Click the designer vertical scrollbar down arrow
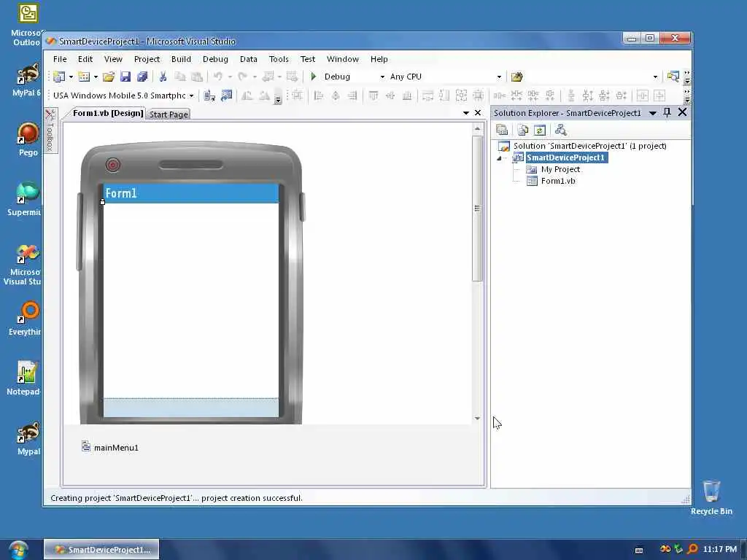The image size is (747, 560). pos(477,418)
